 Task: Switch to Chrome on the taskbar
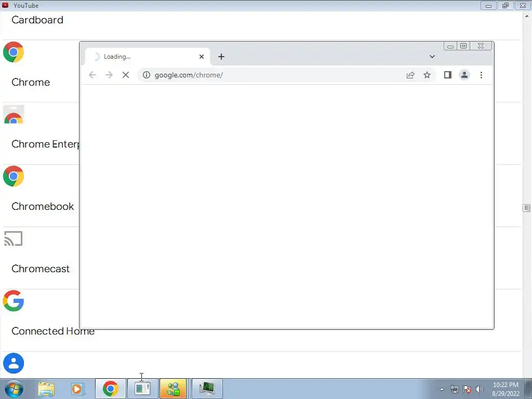coord(111,389)
